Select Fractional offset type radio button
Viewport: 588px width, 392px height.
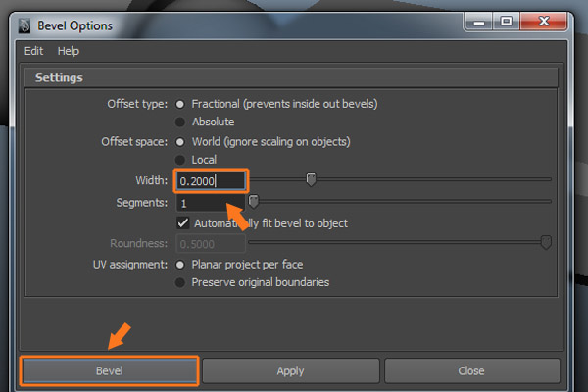179,103
